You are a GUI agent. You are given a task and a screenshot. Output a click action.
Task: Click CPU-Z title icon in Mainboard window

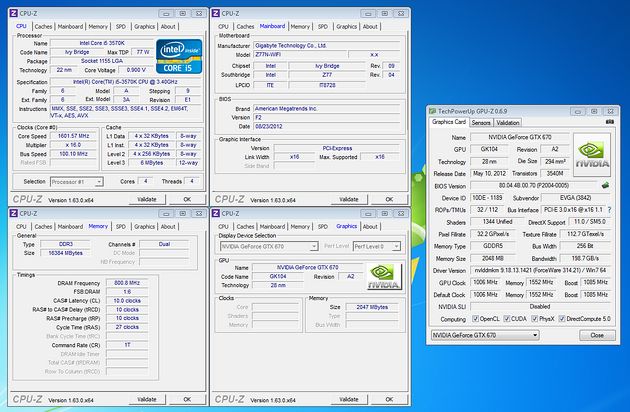click(216, 13)
